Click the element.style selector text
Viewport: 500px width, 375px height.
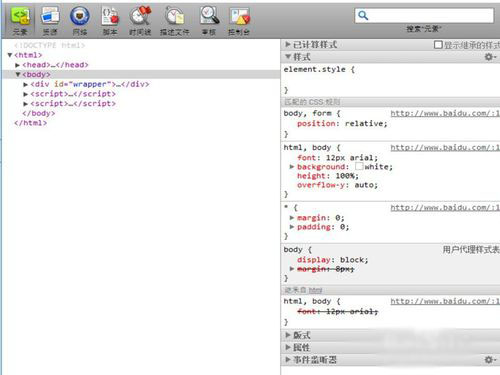pos(314,69)
